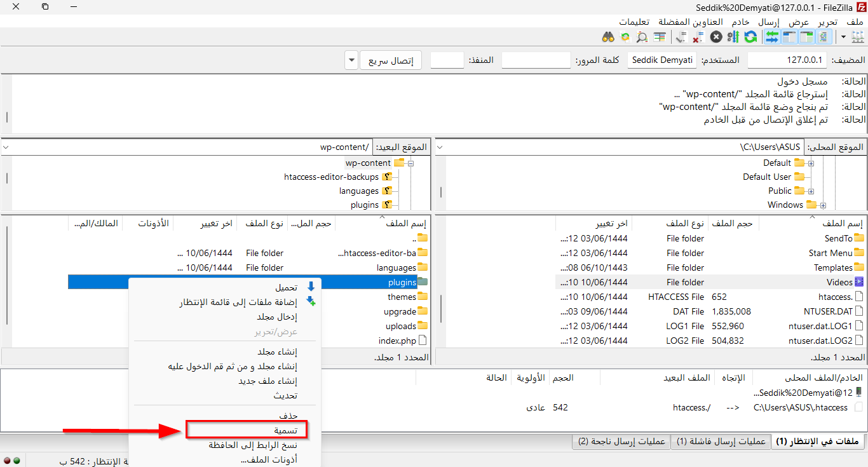Click the synchronized browsing toolbar icon

click(x=625, y=37)
